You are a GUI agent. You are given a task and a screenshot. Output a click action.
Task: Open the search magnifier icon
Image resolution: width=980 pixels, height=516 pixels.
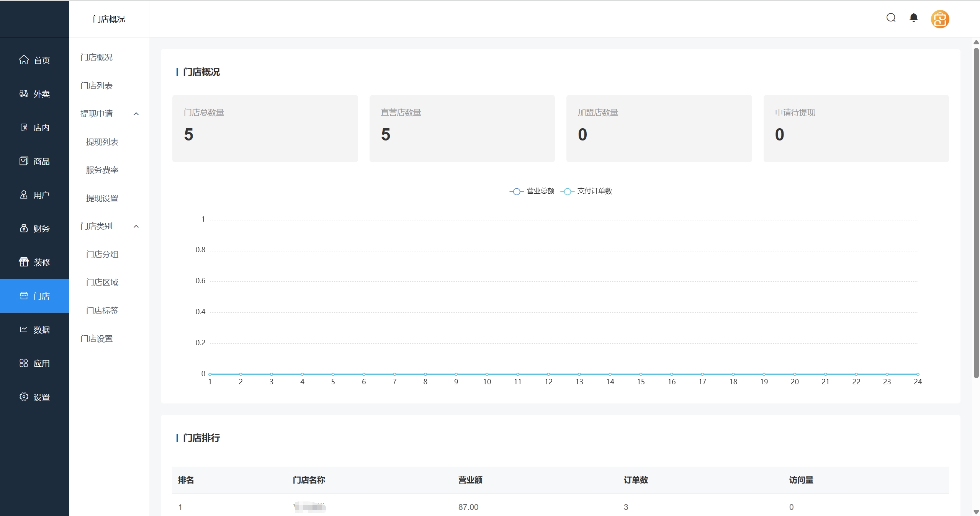point(891,18)
